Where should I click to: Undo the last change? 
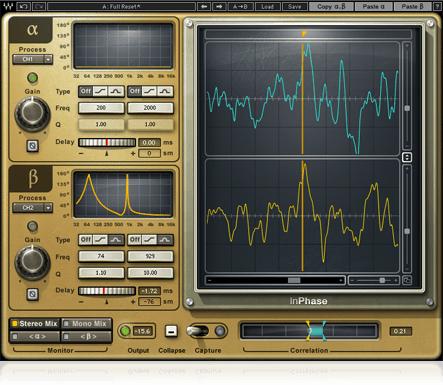pos(23,6)
